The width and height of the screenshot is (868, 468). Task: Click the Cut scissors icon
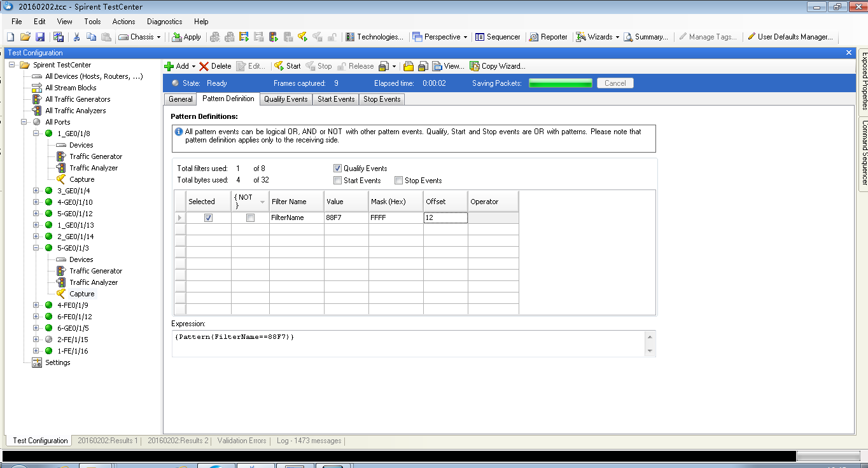tap(76, 37)
